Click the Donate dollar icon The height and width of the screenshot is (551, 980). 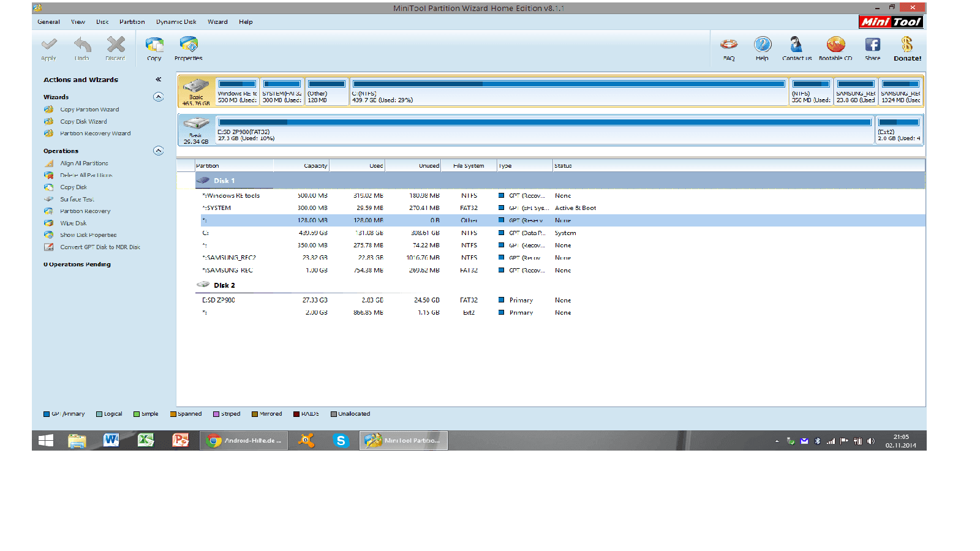(907, 44)
